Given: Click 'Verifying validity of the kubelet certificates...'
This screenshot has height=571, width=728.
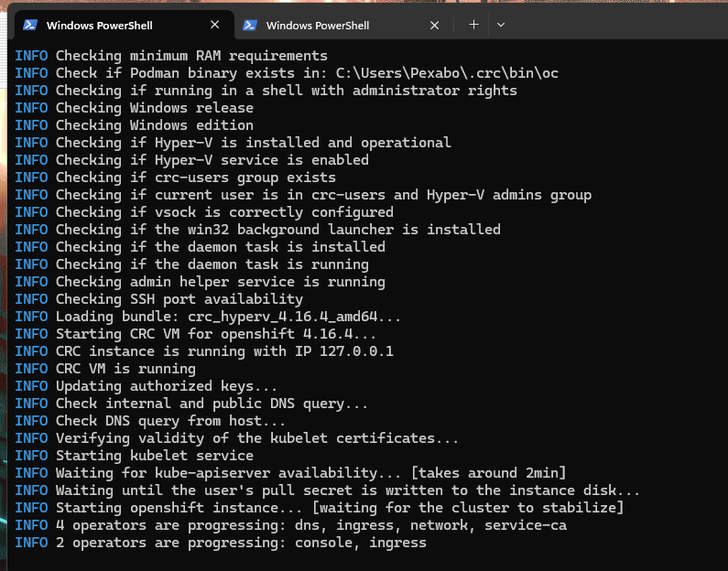Looking at the screenshot, I should pyautogui.click(x=237, y=438).
